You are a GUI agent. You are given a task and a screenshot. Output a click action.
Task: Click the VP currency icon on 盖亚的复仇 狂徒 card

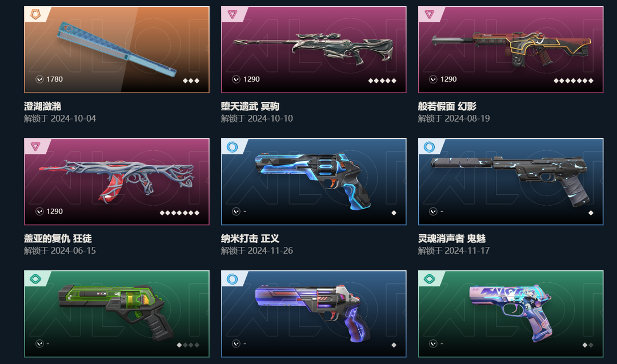[x=39, y=211]
